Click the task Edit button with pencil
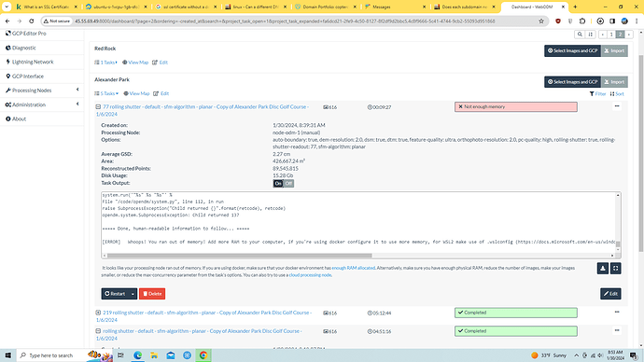The height and width of the screenshot is (362, 644). point(610,294)
